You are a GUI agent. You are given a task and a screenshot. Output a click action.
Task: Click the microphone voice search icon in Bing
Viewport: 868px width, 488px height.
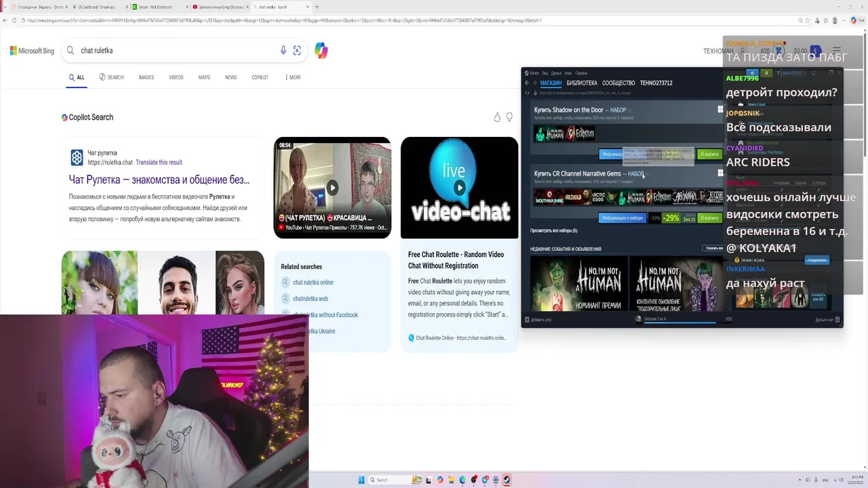click(283, 51)
